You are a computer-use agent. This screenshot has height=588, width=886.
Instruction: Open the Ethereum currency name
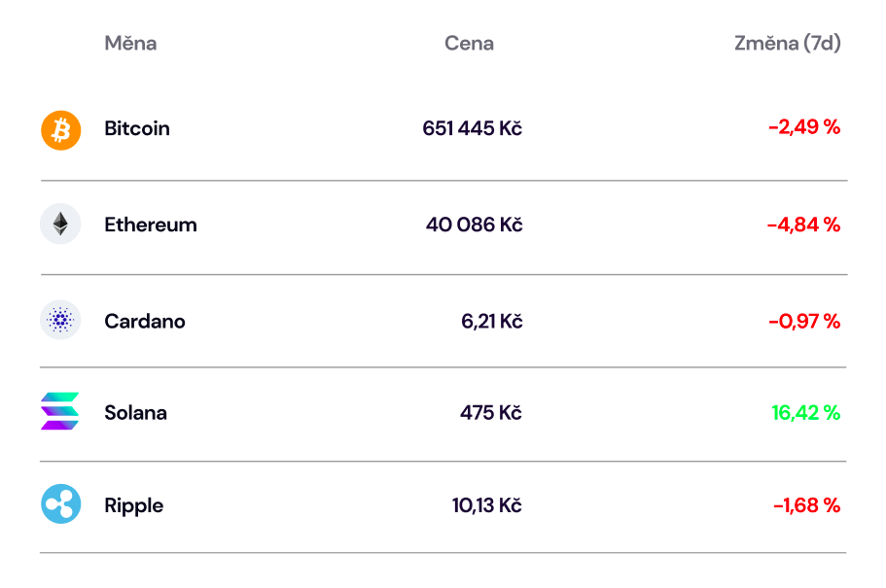point(151,225)
